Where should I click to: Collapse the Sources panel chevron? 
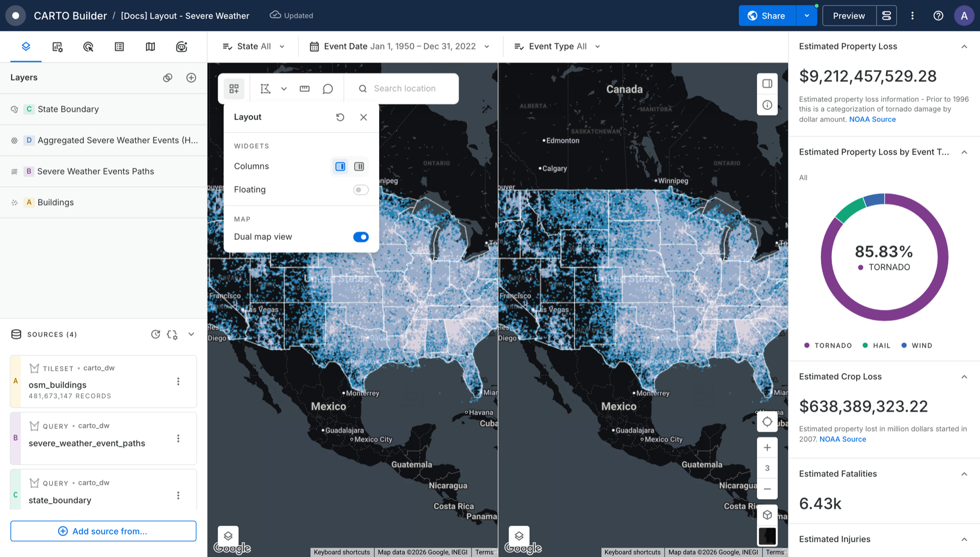click(x=191, y=334)
